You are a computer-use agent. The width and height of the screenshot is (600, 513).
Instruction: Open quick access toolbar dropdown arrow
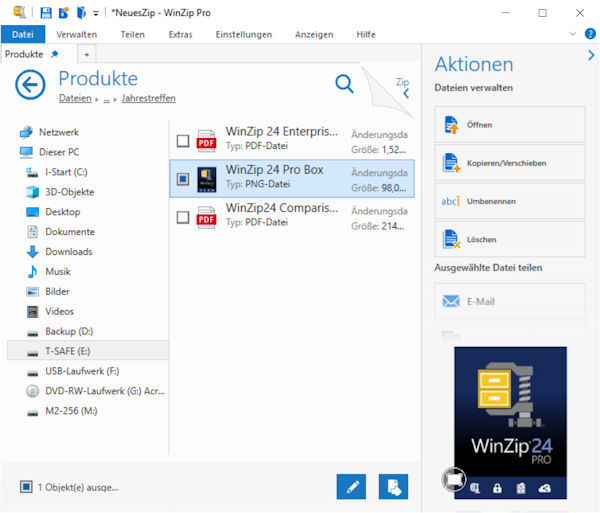click(x=96, y=13)
